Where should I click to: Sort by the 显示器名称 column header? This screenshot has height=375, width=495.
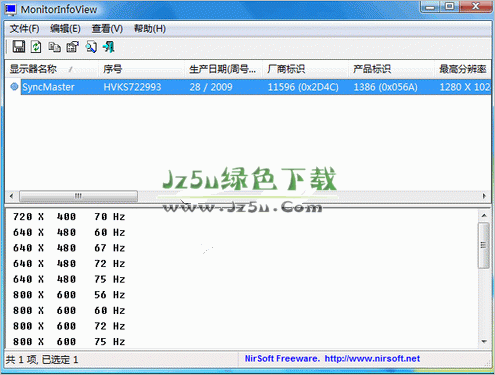52,69
